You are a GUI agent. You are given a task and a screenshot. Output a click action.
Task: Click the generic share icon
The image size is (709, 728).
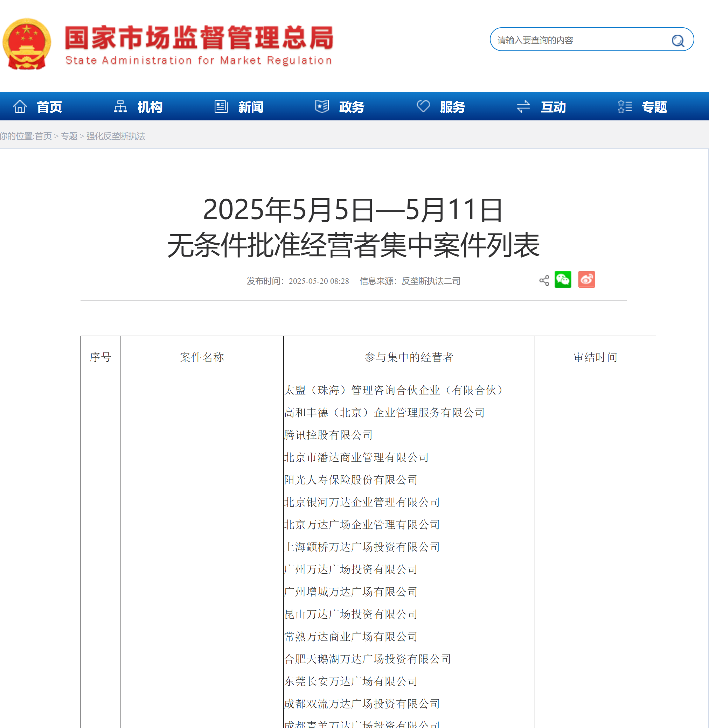click(544, 280)
